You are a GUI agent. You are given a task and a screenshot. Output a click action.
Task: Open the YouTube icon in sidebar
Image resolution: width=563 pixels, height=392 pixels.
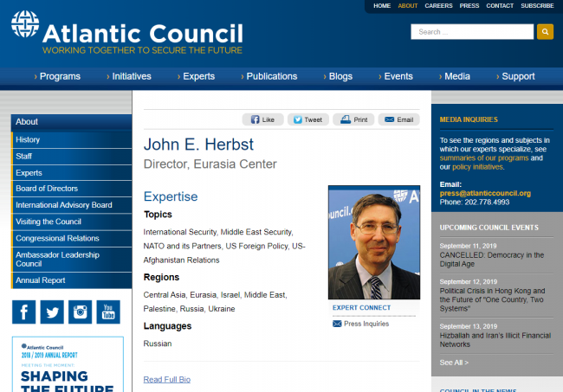tap(108, 312)
